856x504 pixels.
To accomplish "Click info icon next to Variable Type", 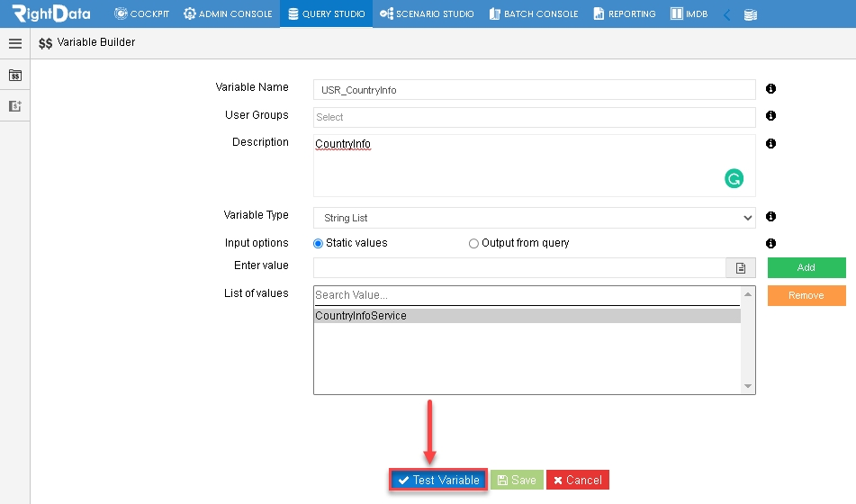I will pyautogui.click(x=770, y=217).
